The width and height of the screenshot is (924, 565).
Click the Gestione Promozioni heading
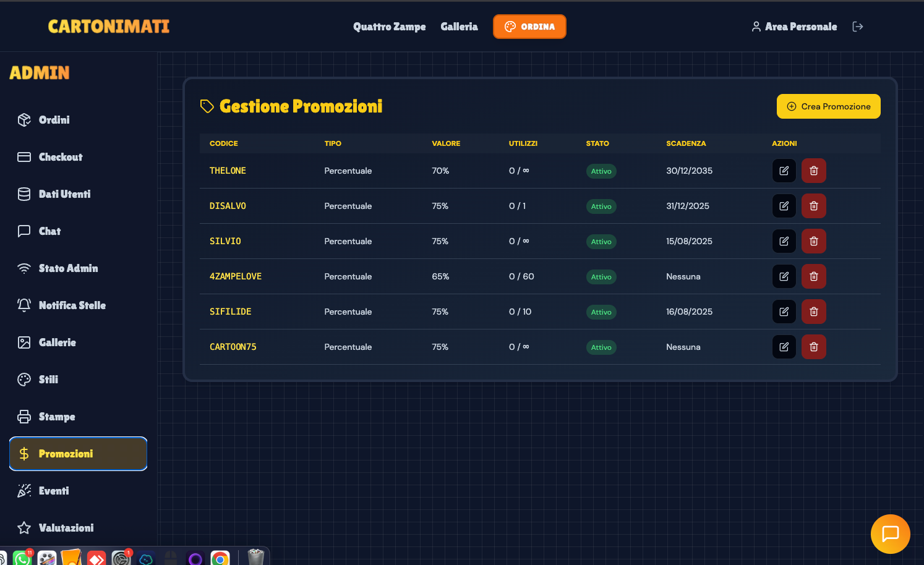pyautogui.click(x=301, y=106)
